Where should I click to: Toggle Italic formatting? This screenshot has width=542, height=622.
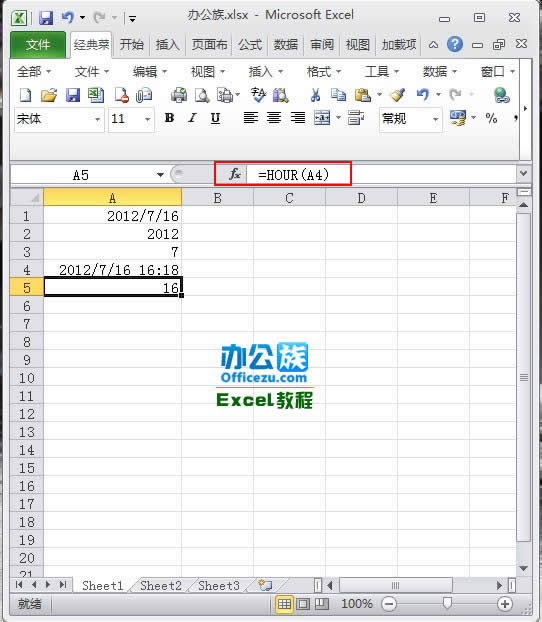[x=192, y=118]
